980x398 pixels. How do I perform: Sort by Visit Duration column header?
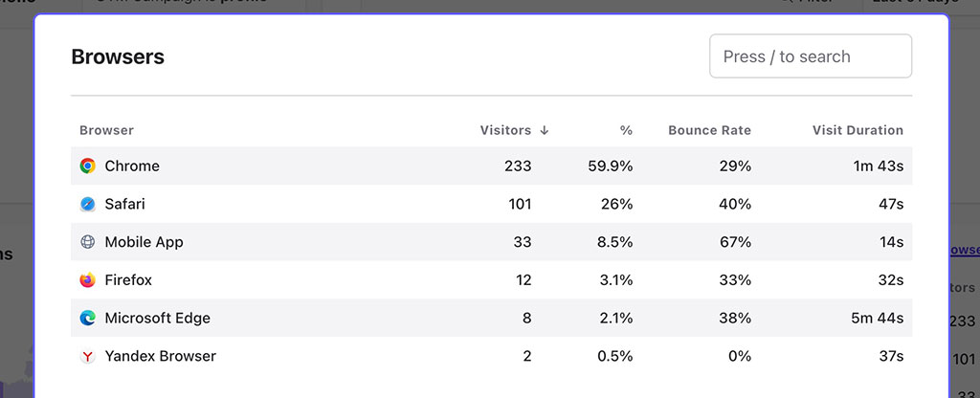857,130
